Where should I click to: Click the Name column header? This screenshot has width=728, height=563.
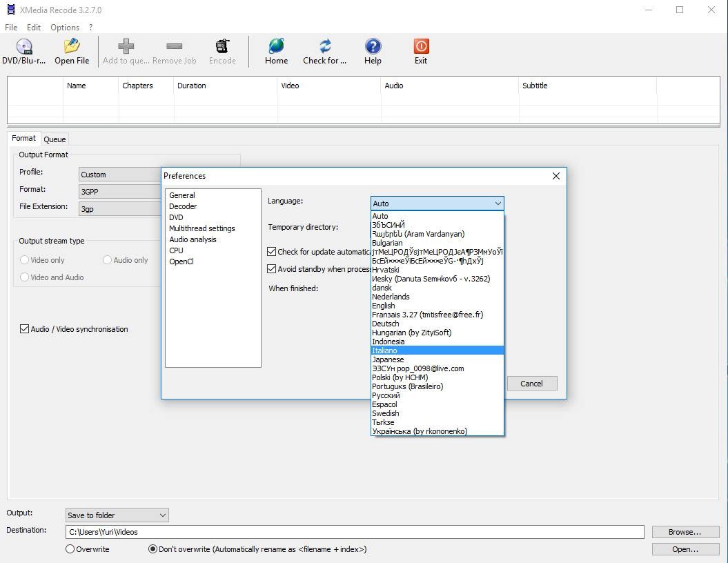click(91, 86)
